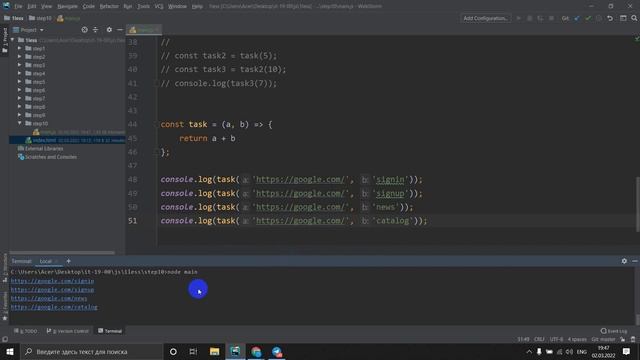This screenshot has width=640, height=360.
Task: Open the Refactor menu
Action: (109, 7)
